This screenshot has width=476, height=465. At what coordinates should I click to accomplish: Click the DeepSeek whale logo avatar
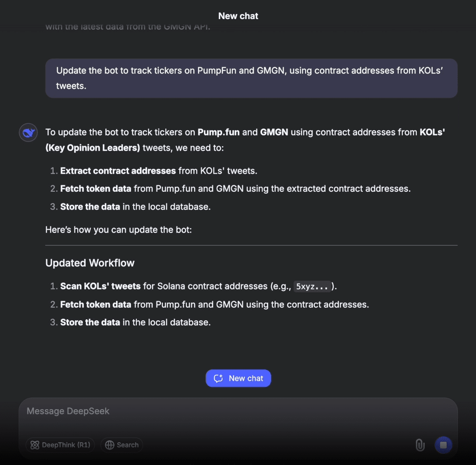pyautogui.click(x=28, y=133)
